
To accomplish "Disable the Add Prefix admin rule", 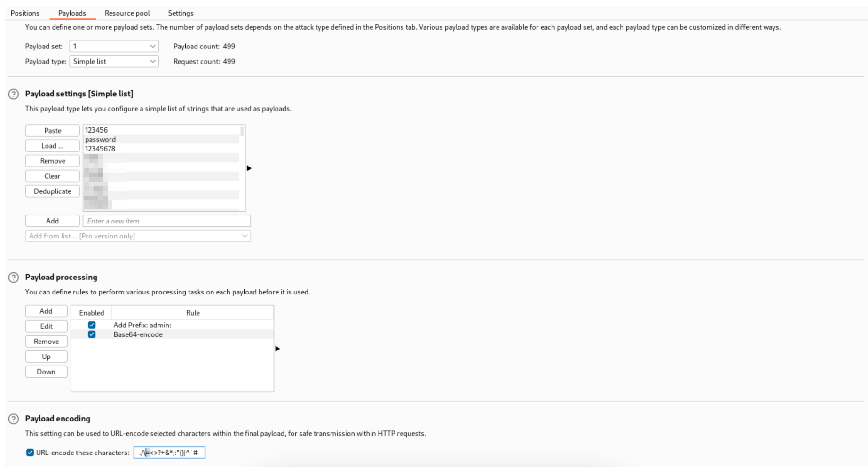I will tap(92, 325).
